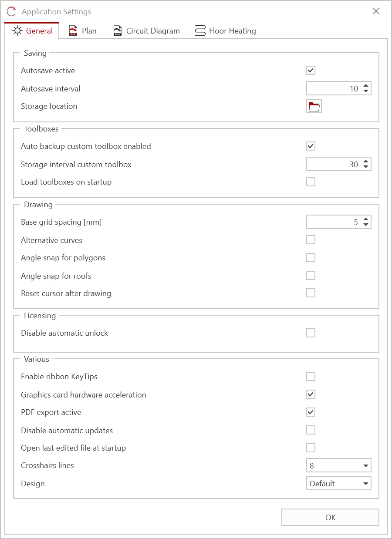This screenshot has height=539, width=392.
Task: Open the storage location folder picker
Action: (314, 106)
